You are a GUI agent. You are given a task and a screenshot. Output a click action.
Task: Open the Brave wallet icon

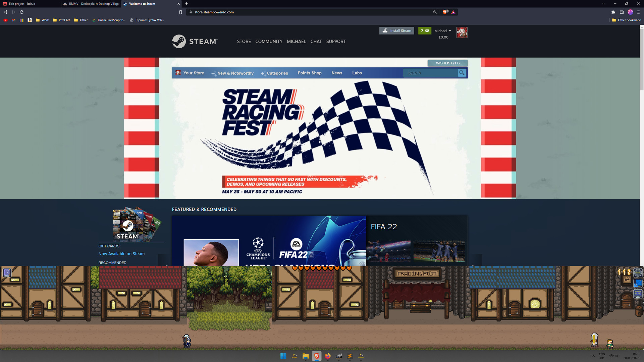(622, 12)
